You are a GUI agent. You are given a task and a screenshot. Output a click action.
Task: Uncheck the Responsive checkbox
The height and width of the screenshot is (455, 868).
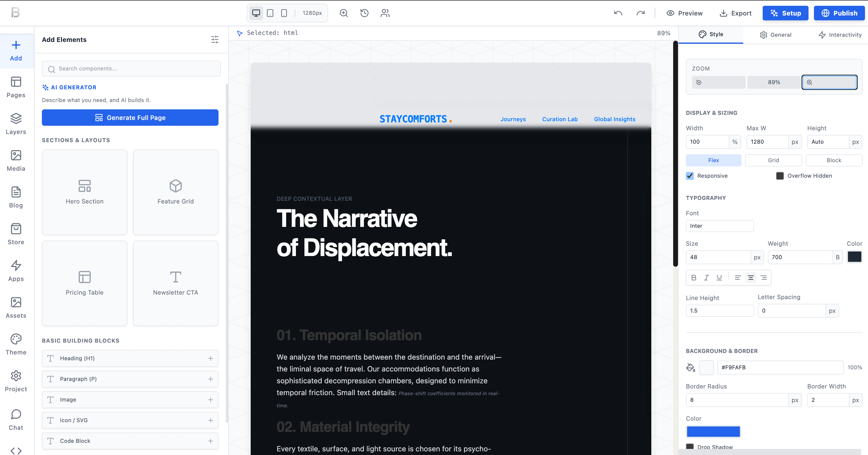point(690,176)
